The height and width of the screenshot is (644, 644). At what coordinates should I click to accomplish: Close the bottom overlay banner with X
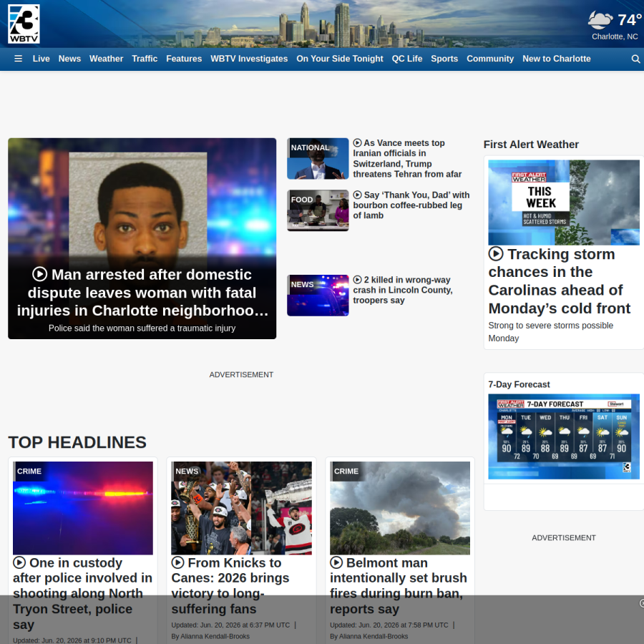coord(642,603)
